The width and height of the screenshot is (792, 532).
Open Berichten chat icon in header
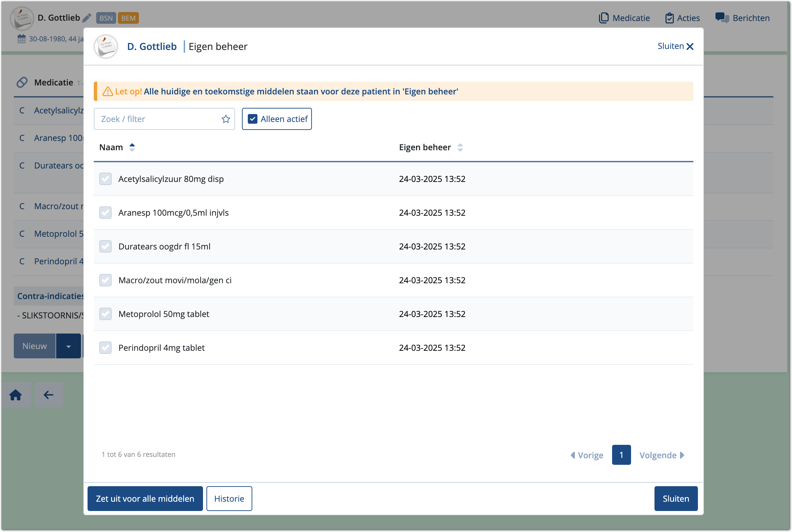coord(722,18)
